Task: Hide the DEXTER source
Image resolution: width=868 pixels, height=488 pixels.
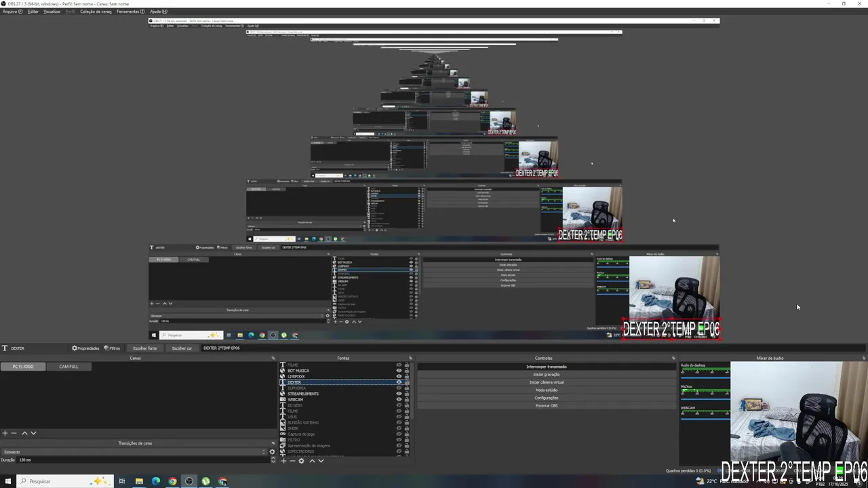Action: (399, 382)
